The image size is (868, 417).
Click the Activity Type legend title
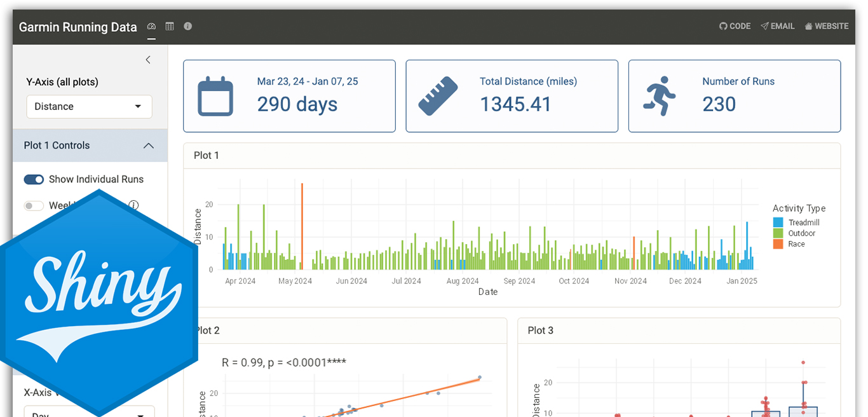(799, 208)
